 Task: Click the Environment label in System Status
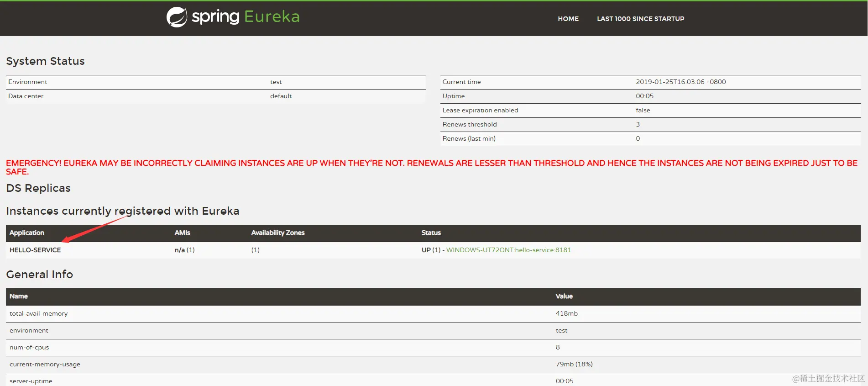[x=27, y=82]
